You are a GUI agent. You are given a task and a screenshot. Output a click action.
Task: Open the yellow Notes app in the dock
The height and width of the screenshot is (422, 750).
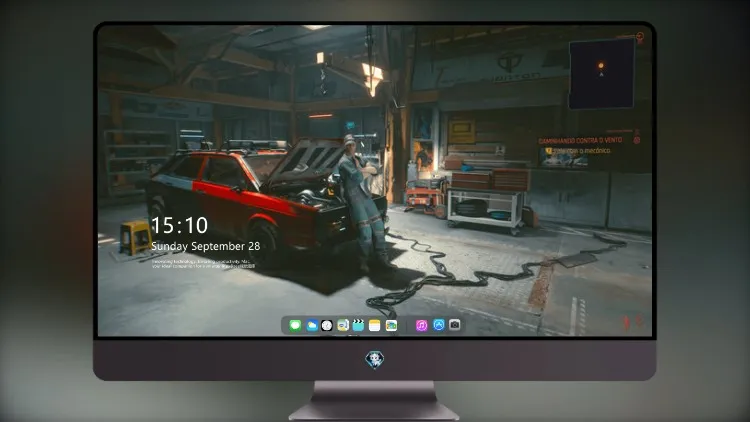pos(375,325)
